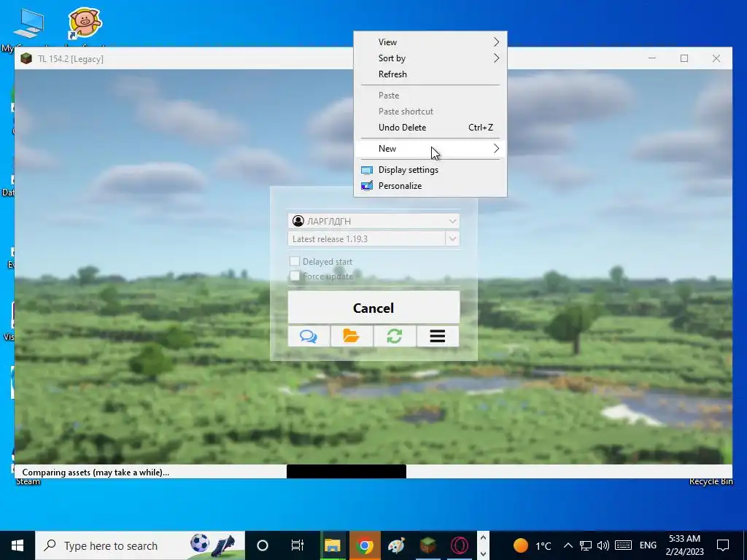Expand the Sort by submenu
Viewport: 747px width, 560px height.
[430, 58]
